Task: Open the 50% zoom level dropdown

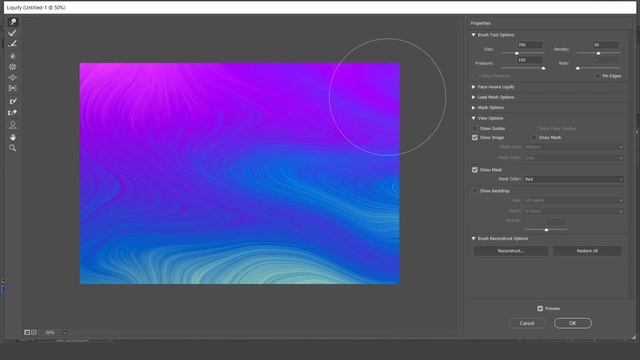Action: 65,333
